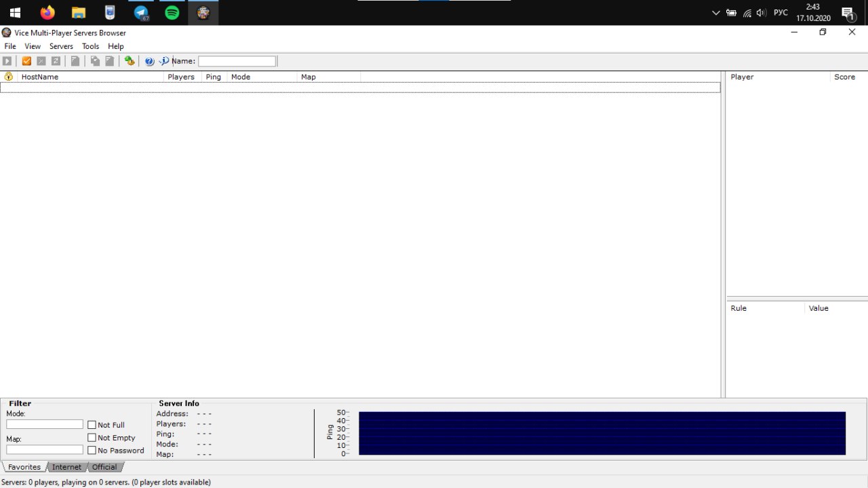Click the Score column header
The image size is (868, 488).
coord(849,77)
